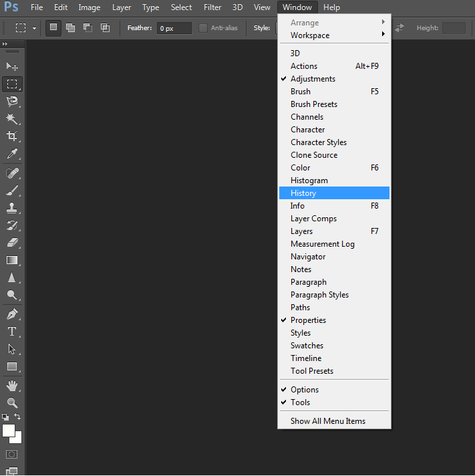Click New Selection mode button
475x476 pixels.
point(53,28)
